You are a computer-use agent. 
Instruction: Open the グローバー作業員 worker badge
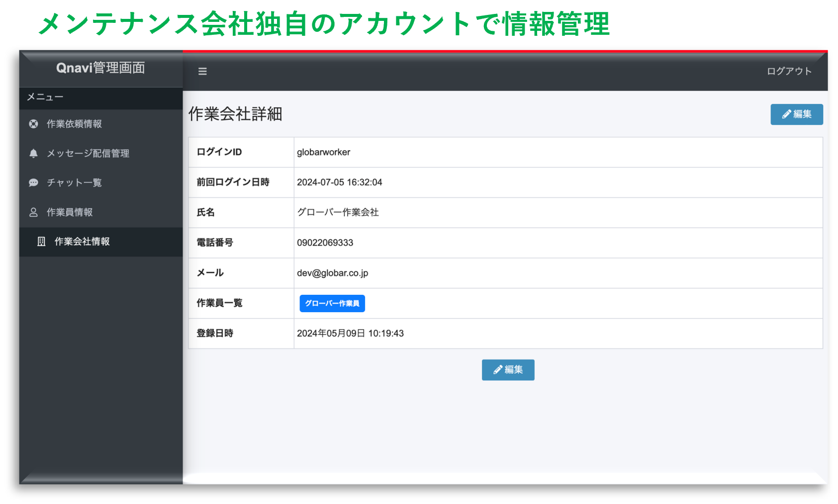coord(332,303)
